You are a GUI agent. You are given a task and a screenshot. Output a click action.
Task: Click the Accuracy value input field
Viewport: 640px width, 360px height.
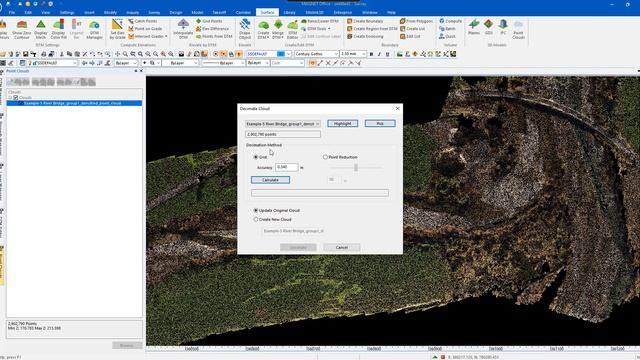point(287,167)
